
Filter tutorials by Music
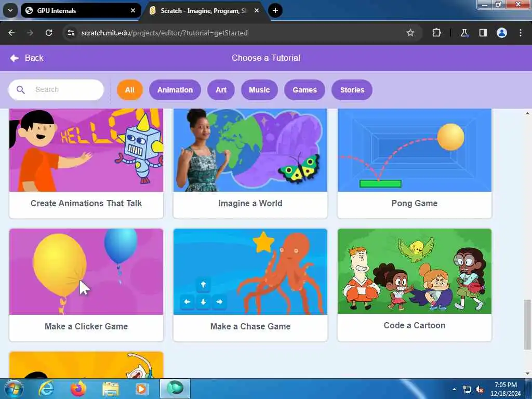(259, 90)
